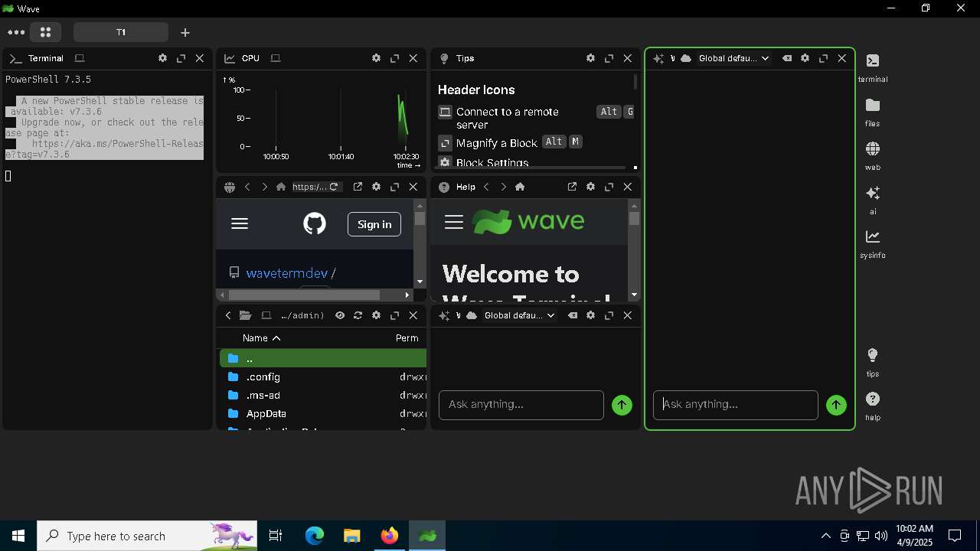
Task: Open parent folder '..' in file browser
Action: click(322, 358)
